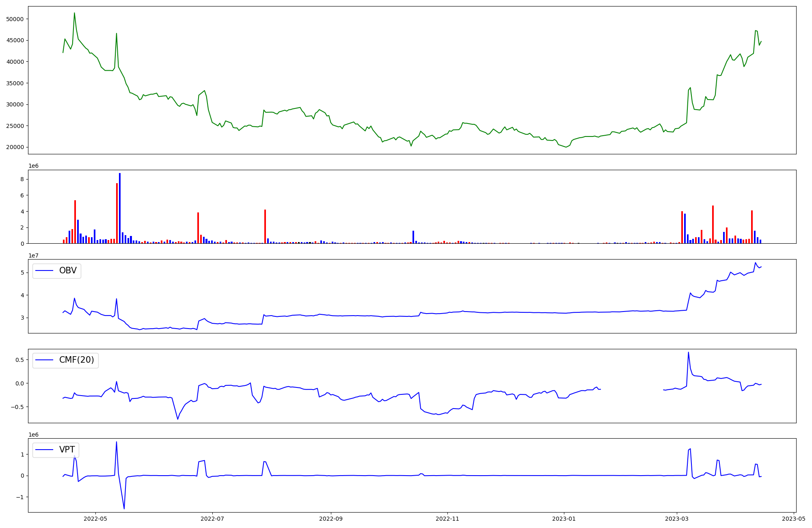Click the 20000 price axis label
The width and height of the screenshot is (812, 528).
click(x=15, y=147)
